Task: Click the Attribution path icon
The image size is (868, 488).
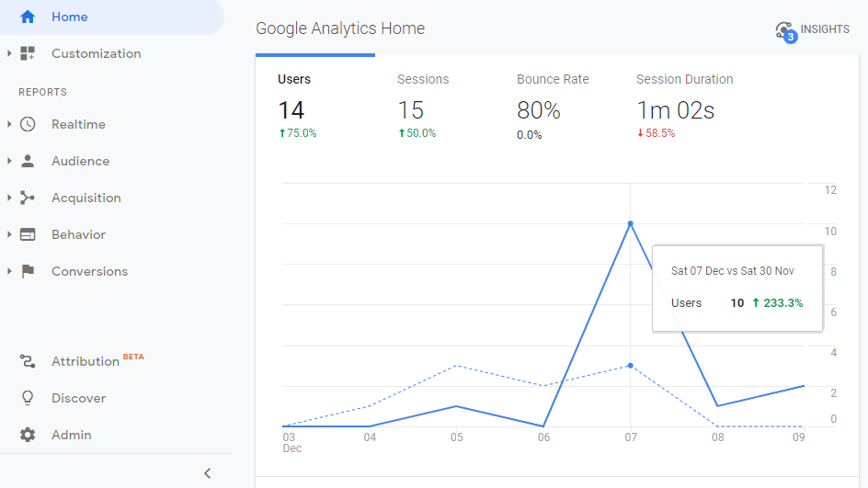Action: [28, 361]
